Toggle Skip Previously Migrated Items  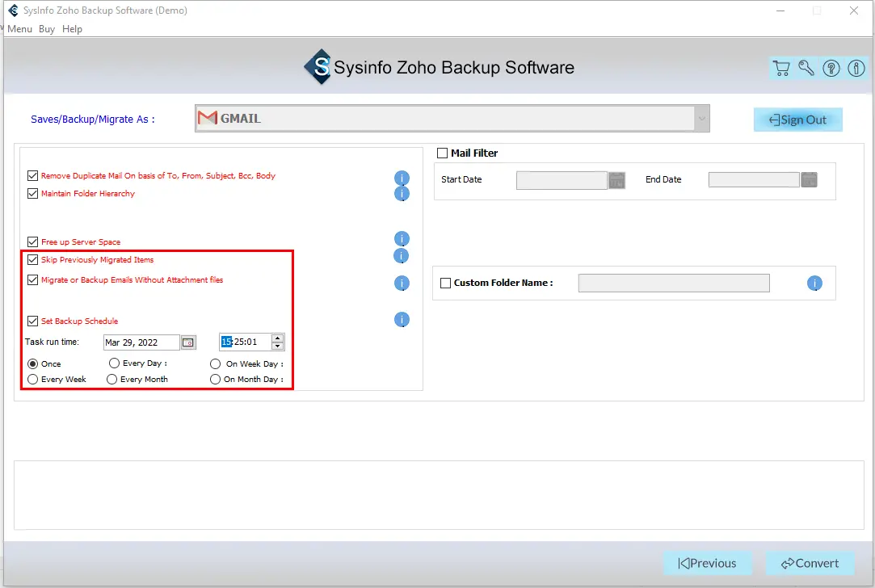click(32, 260)
